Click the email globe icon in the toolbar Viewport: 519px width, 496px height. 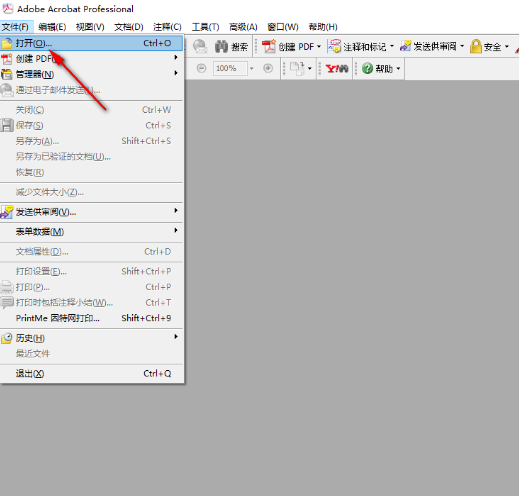point(200,46)
